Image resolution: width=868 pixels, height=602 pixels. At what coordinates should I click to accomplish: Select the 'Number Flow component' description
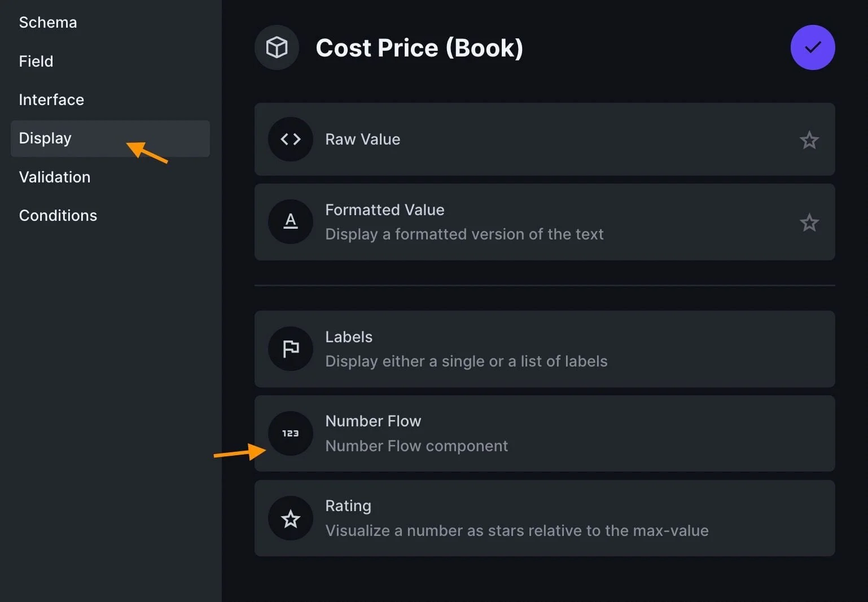(417, 446)
